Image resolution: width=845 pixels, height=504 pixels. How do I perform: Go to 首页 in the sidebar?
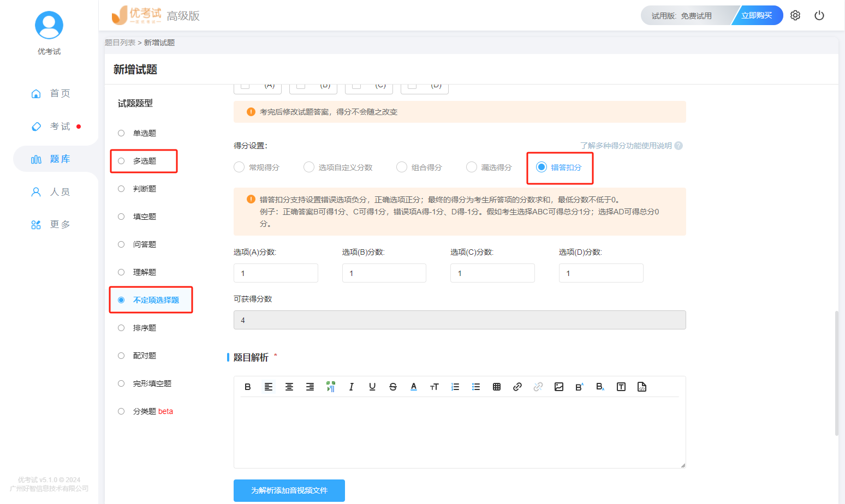pyautogui.click(x=51, y=93)
